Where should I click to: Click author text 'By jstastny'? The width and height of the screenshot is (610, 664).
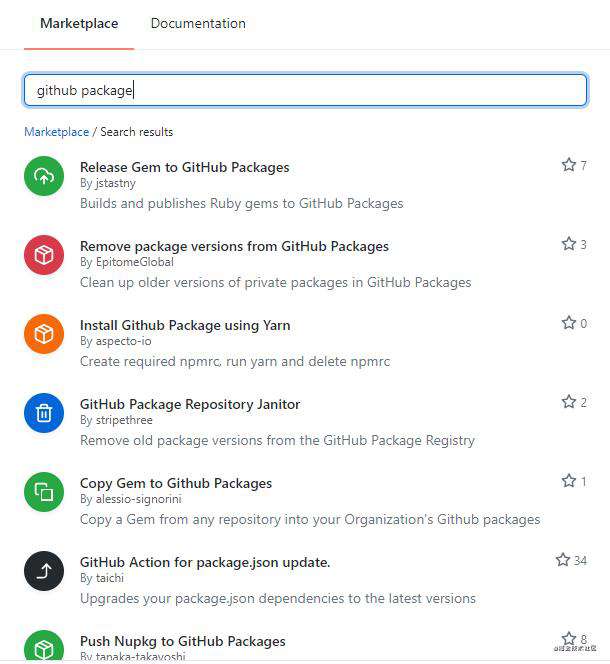108,183
